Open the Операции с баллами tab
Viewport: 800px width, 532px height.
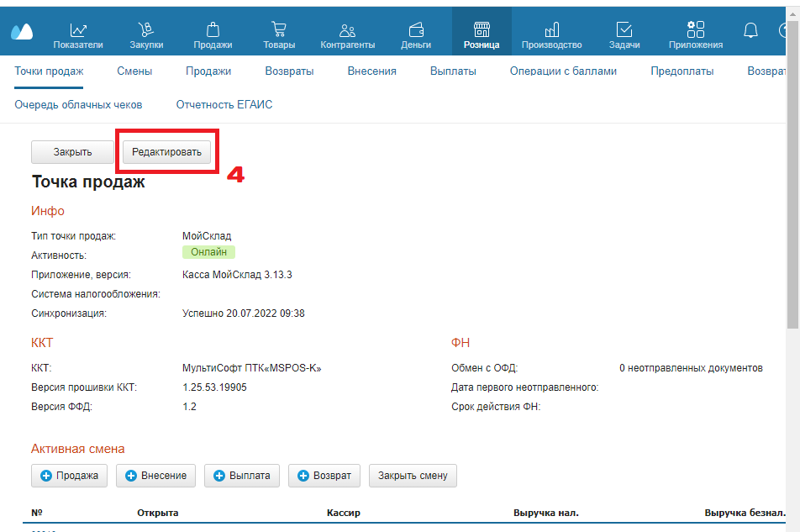pos(563,71)
